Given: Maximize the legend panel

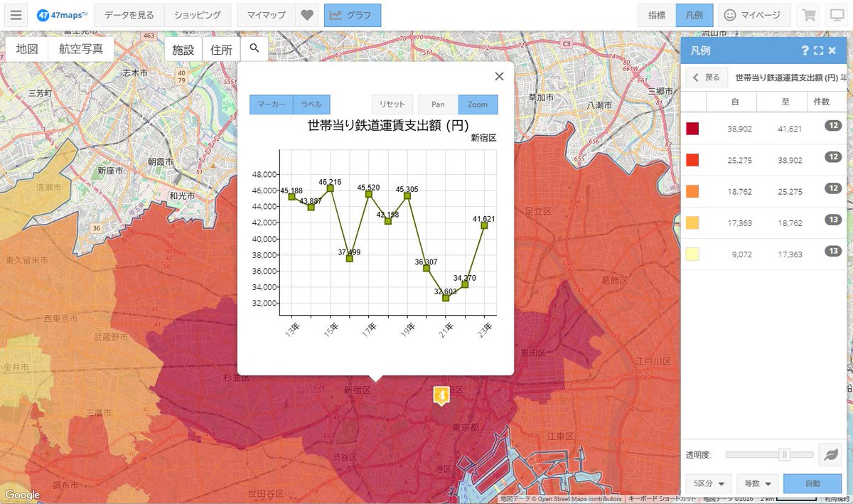Looking at the screenshot, I should pyautogui.click(x=818, y=50).
